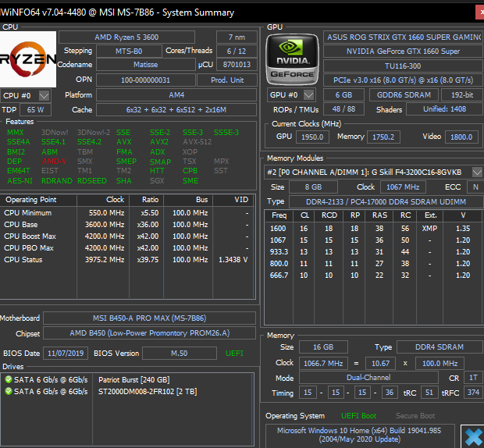The width and height of the screenshot is (484, 448).
Task: Click the green check icon for ST2000DM008 drive
Action: 9,391
